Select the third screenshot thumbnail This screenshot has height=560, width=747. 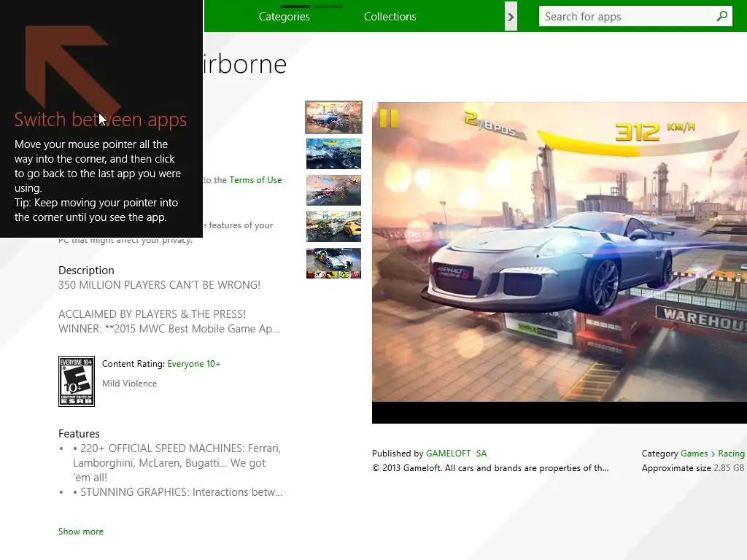[333, 190]
